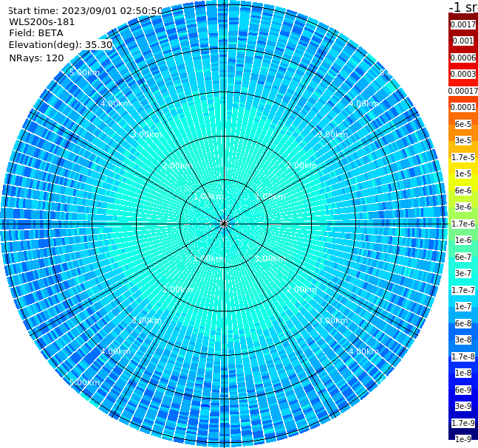
Task: Click the lower-right 1.00km range ring label
Action: [x=270, y=258]
